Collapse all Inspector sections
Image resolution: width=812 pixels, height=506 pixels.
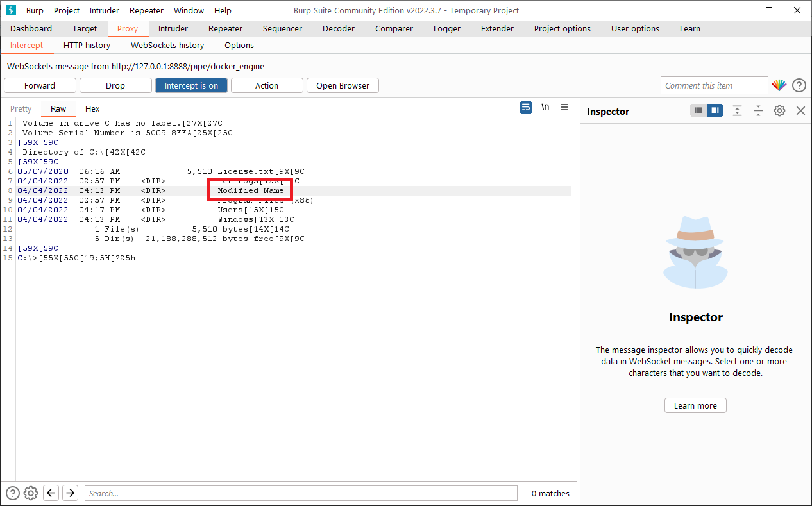click(x=758, y=110)
